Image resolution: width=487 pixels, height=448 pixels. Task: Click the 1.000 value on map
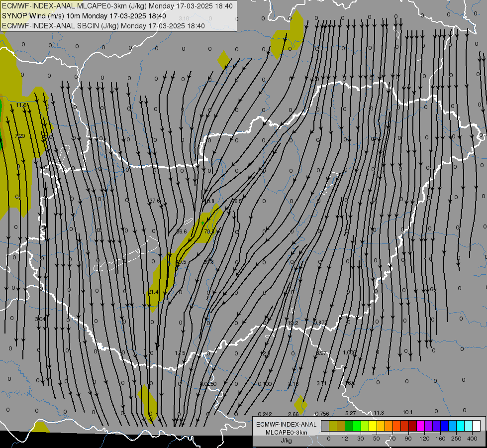click(x=349, y=352)
